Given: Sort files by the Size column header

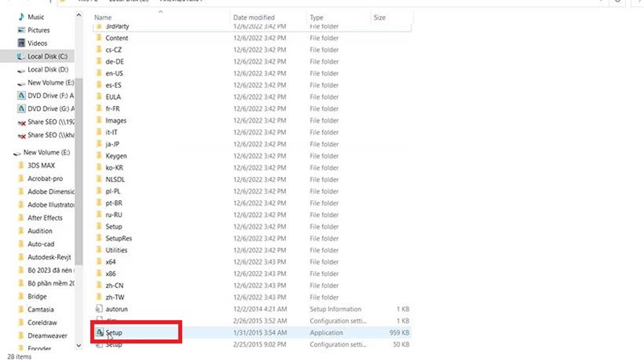Looking at the screenshot, I should pos(380,17).
